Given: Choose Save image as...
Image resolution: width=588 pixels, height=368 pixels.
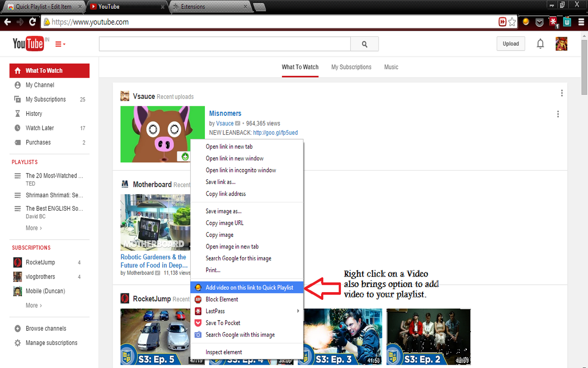Looking at the screenshot, I should 247,211.
